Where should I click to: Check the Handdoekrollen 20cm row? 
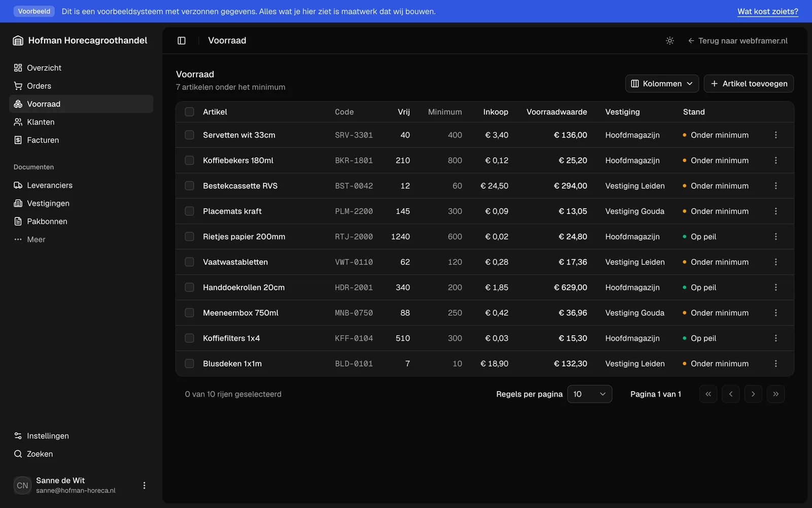click(x=189, y=288)
